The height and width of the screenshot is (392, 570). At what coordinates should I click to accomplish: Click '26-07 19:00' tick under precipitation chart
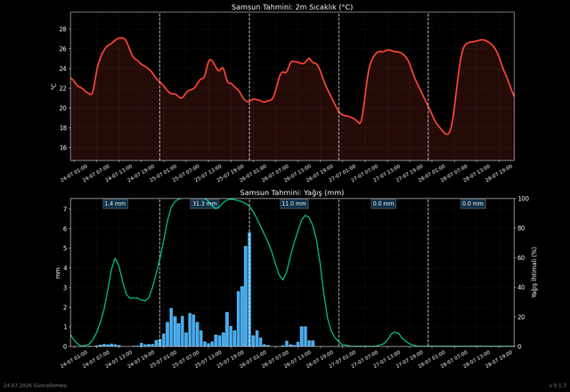coord(320,360)
